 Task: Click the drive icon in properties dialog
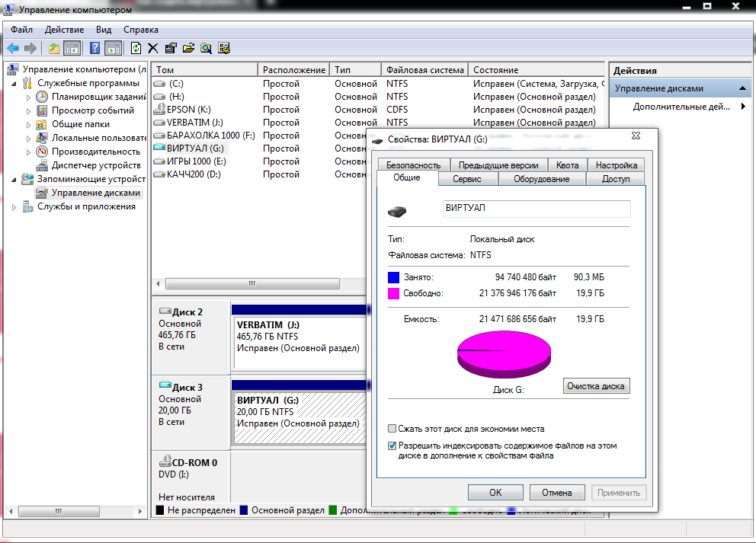click(397, 211)
